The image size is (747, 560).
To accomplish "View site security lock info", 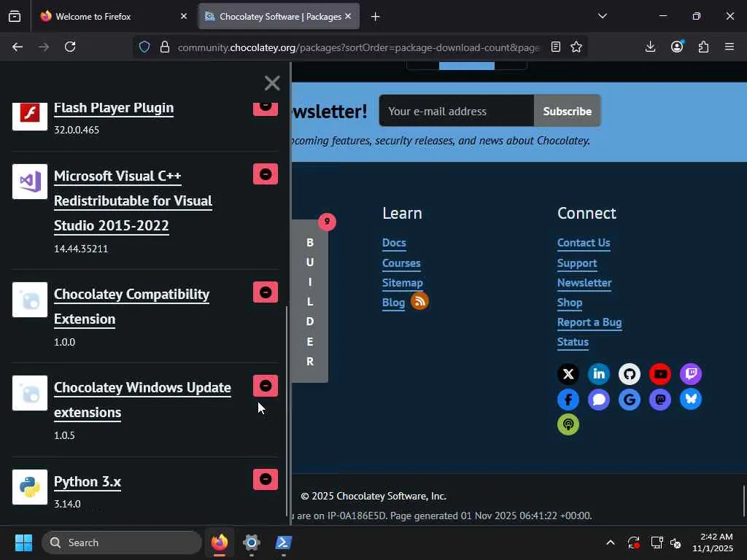I will click(165, 47).
